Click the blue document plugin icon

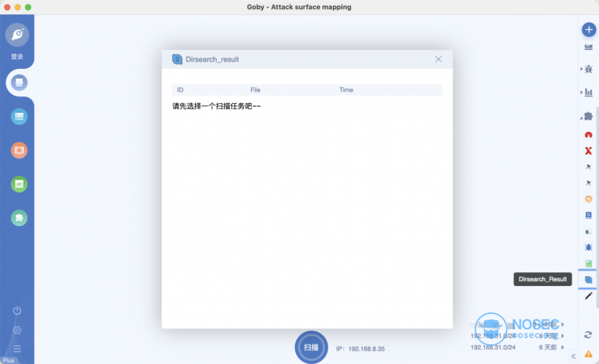(588, 215)
